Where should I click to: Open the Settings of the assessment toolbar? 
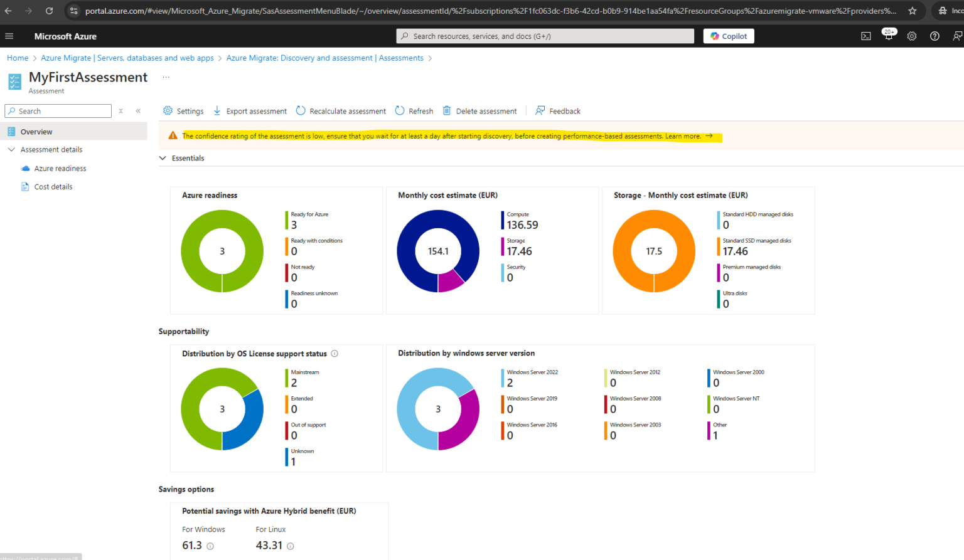(x=183, y=111)
